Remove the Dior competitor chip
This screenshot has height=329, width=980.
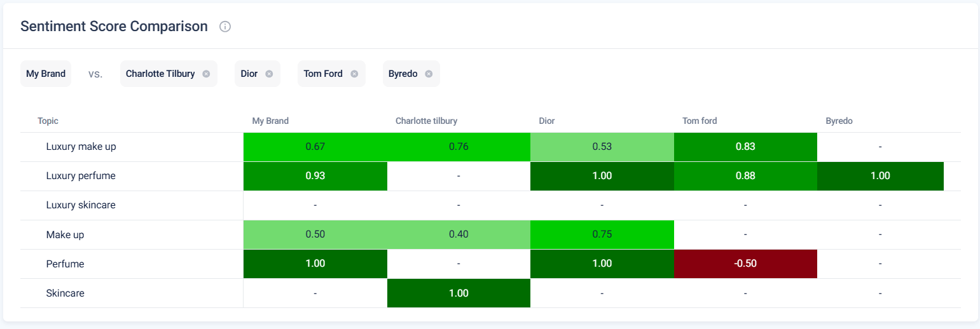(269, 74)
